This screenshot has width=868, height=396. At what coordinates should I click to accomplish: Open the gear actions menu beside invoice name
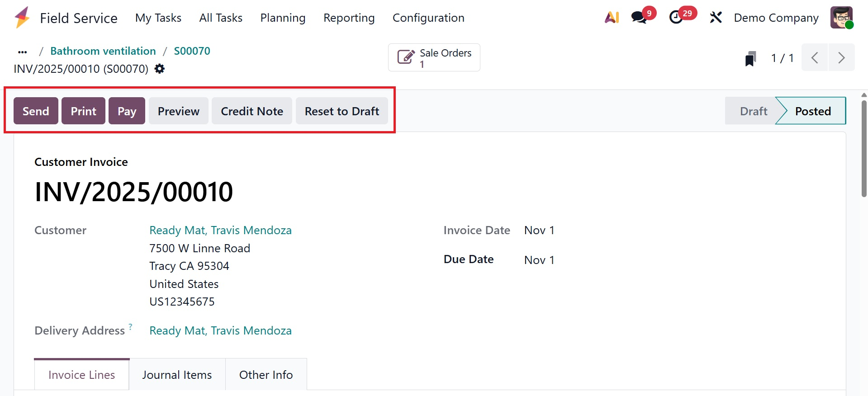pos(160,69)
